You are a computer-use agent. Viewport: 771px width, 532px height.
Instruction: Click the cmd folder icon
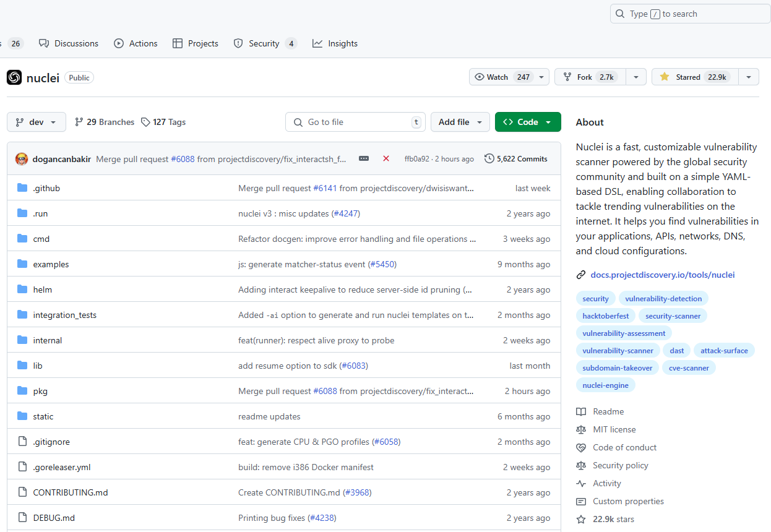(x=23, y=239)
